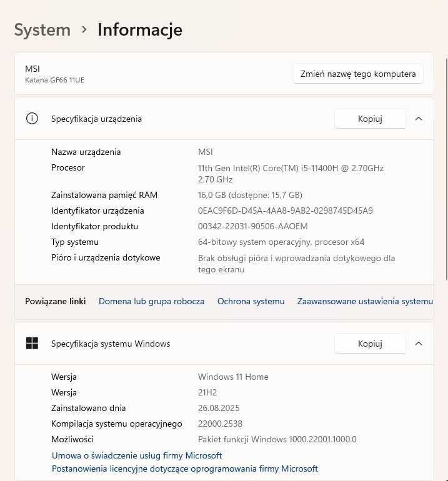Image resolution: width=448 pixels, height=481 pixels.
Task: Click the MSI computer name in top card
Action: (32, 69)
